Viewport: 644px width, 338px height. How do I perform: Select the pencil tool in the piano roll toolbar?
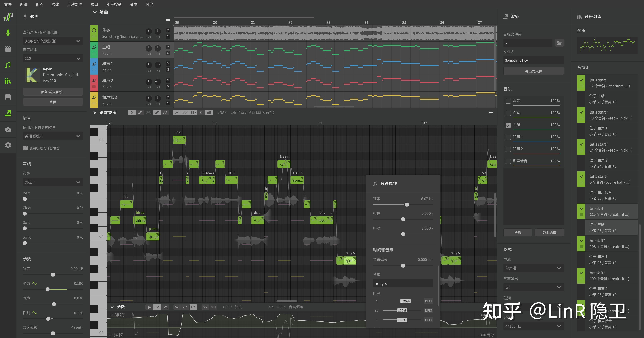[x=140, y=112]
